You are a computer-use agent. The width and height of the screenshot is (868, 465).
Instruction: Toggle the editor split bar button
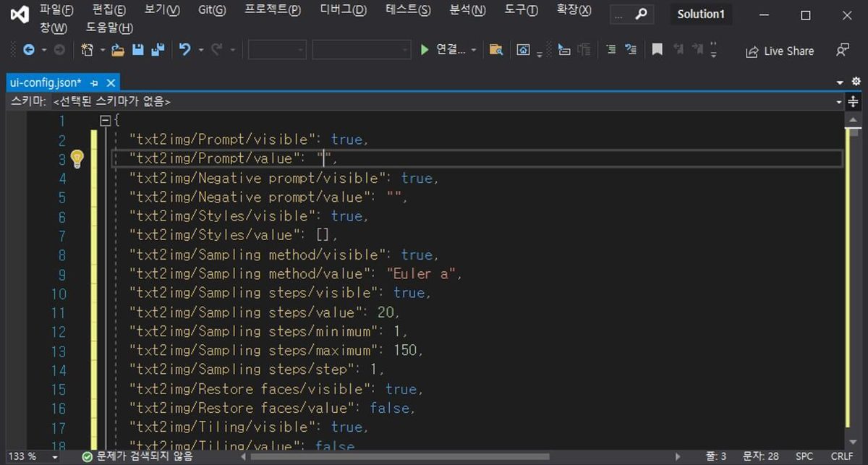(x=854, y=102)
